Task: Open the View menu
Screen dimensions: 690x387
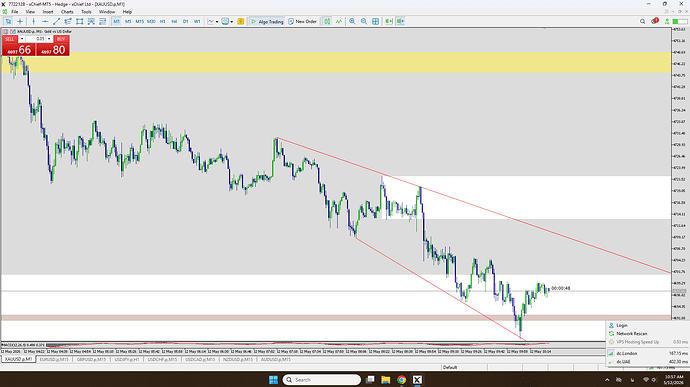Action: point(30,12)
